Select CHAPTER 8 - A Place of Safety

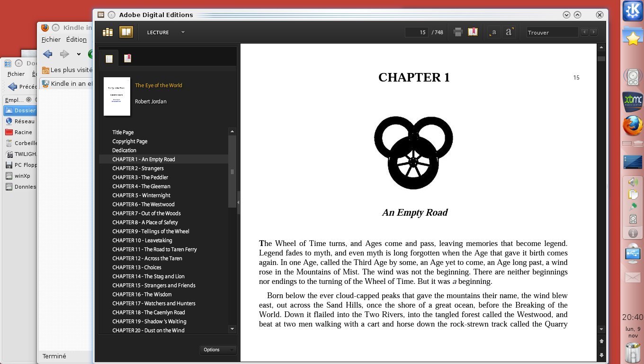(x=145, y=222)
